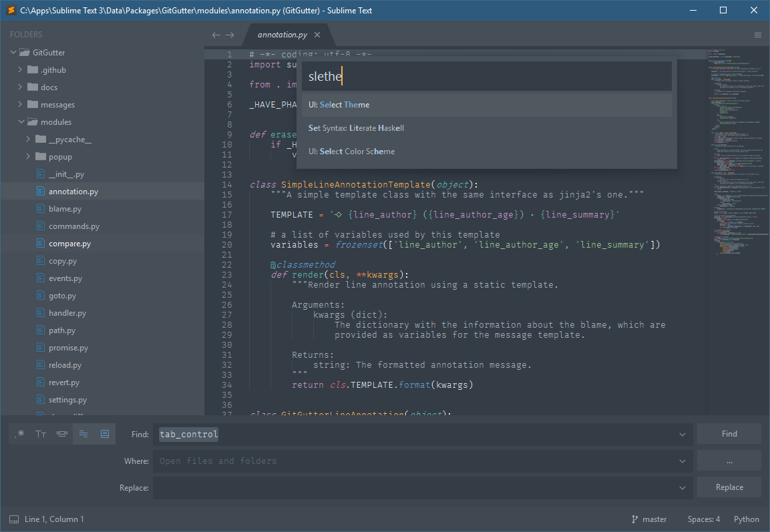770x532 pixels.
Task: Click the handler.py file icon
Action: pyautogui.click(x=41, y=312)
